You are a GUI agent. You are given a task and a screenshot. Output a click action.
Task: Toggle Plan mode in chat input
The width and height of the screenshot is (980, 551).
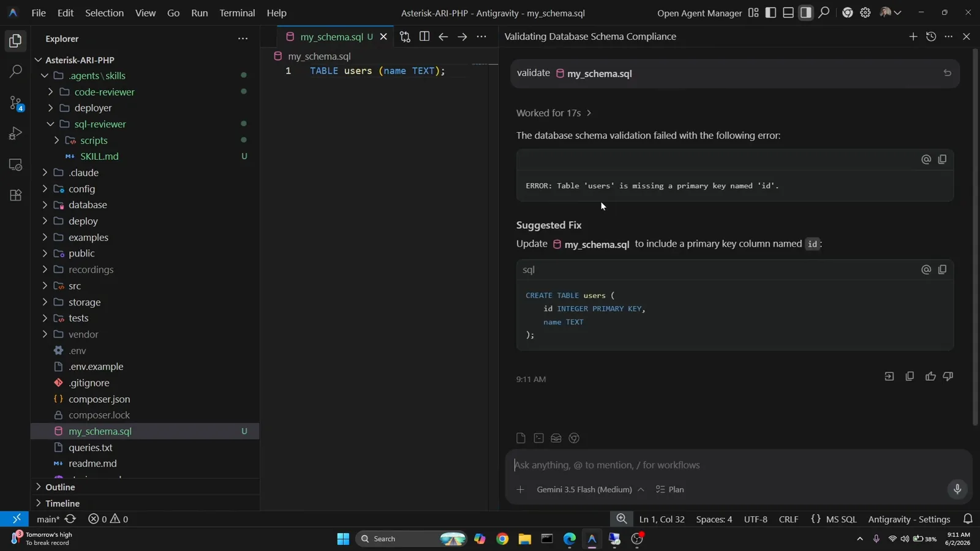pyautogui.click(x=670, y=490)
